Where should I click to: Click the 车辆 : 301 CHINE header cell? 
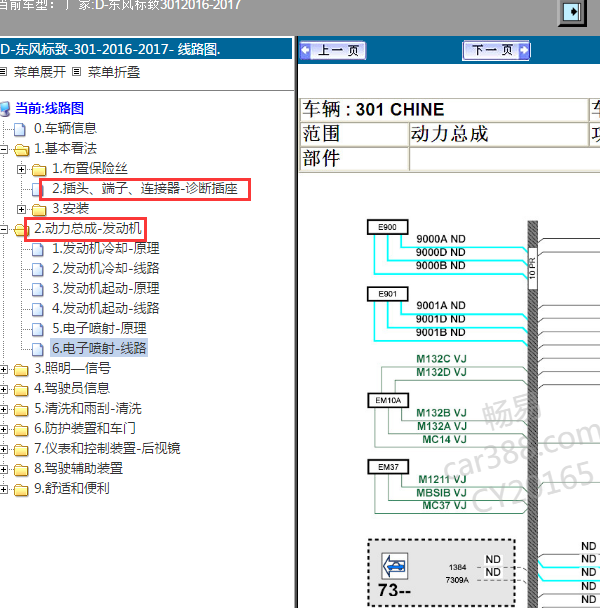tap(444, 110)
